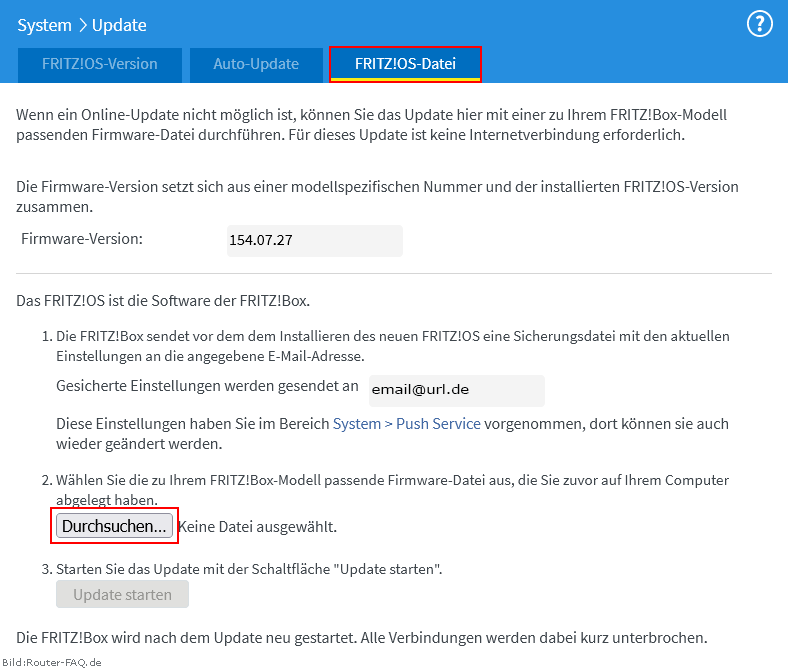788x669 pixels.
Task: Click the System breadcrumb in header
Action: [44, 25]
